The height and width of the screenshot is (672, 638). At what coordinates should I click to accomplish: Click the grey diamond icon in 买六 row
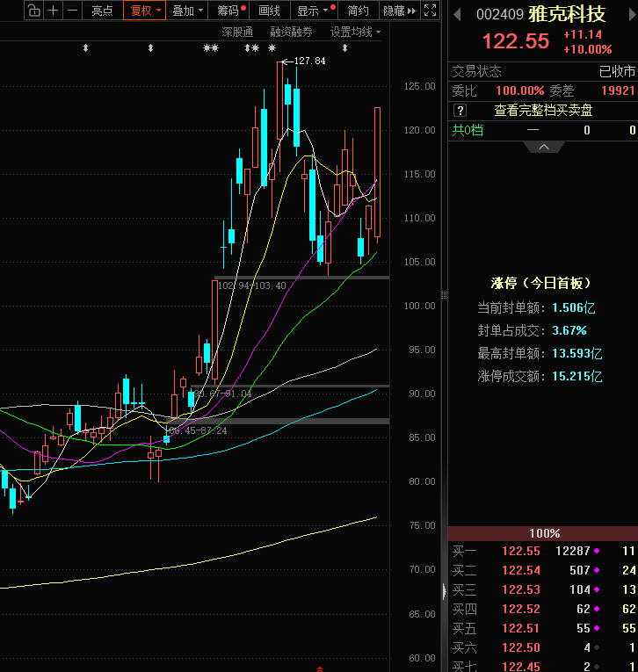597,647
